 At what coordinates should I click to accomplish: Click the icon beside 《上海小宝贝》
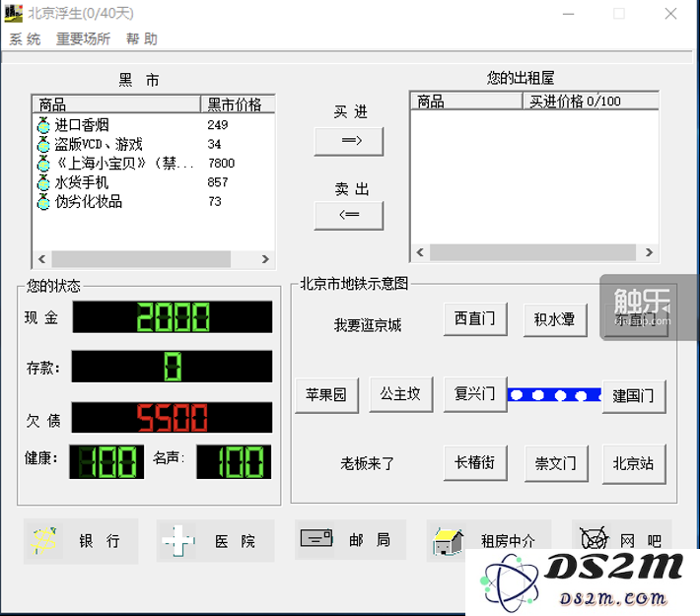pyautogui.click(x=43, y=164)
